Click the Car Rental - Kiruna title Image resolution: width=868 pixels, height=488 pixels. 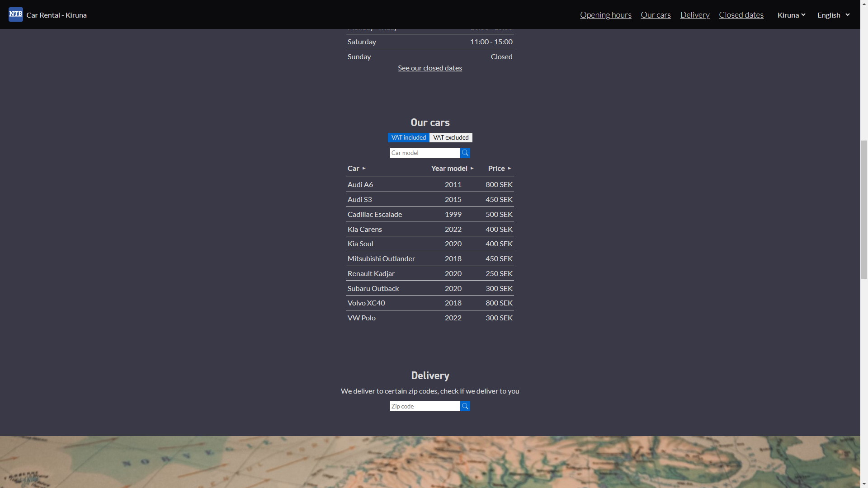coord(57,15)
